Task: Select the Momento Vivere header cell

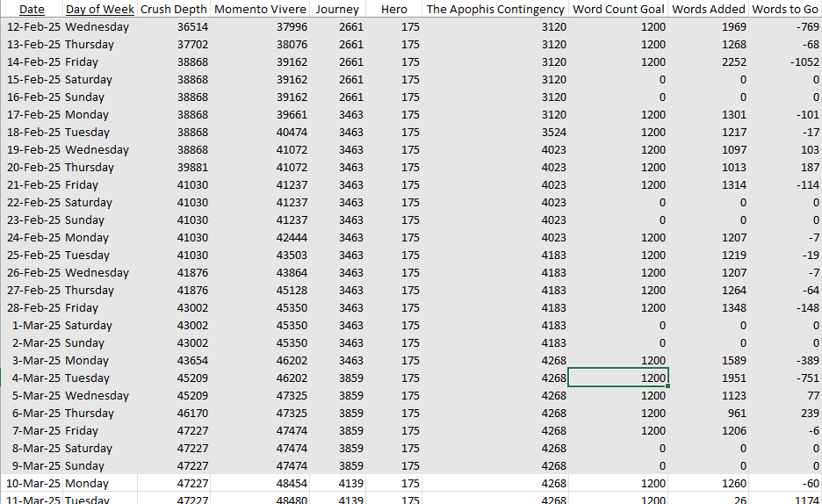Action: point(260,9)
